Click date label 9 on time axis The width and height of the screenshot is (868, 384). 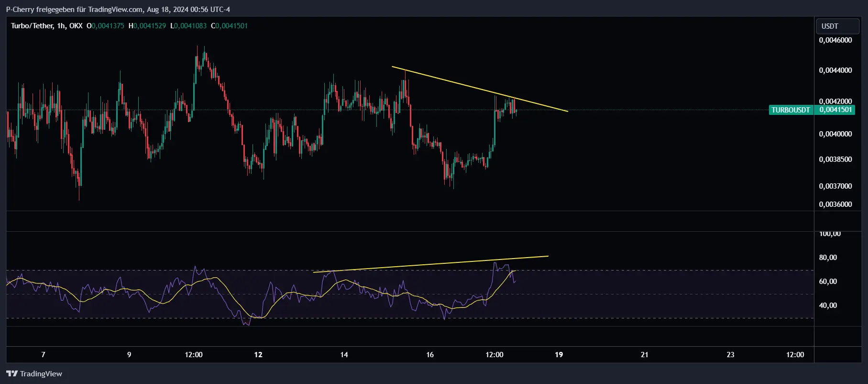pyautogui.click(x=129, y=355)
